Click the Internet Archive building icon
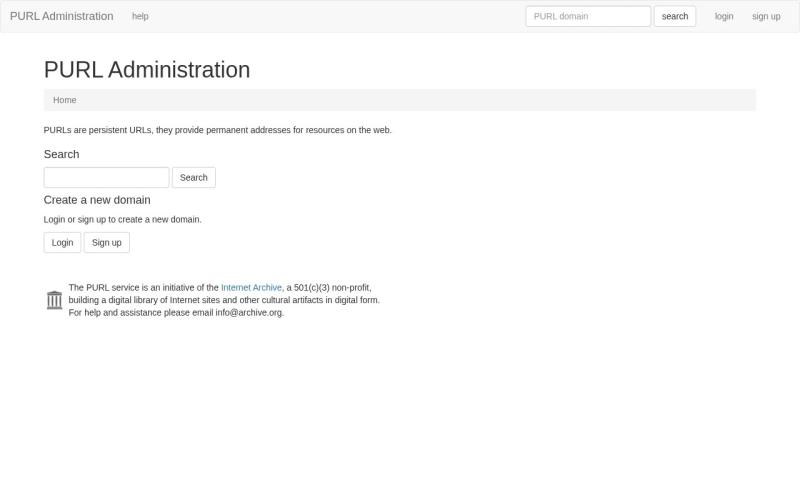800x500 pixels. [x=54, y=300]
